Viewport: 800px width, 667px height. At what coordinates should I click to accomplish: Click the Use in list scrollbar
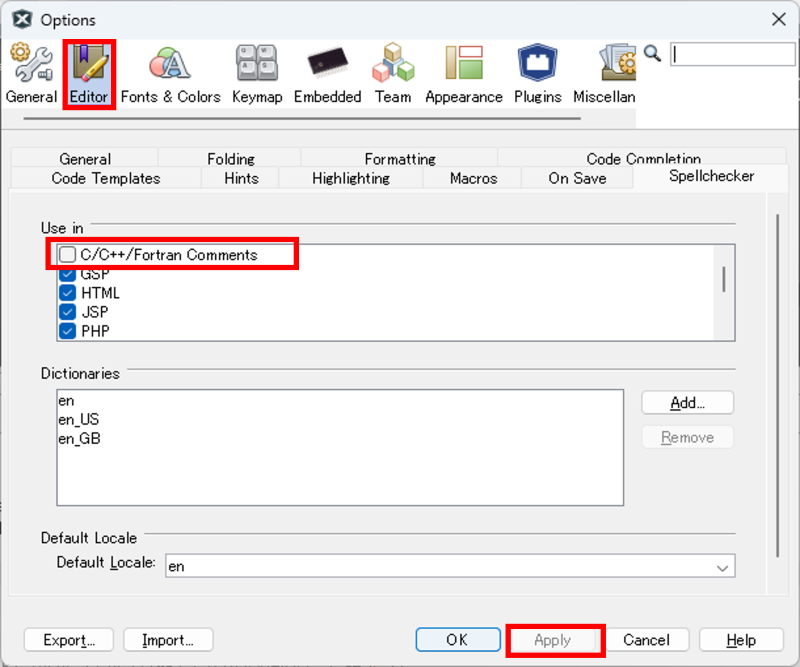(724, 279)
